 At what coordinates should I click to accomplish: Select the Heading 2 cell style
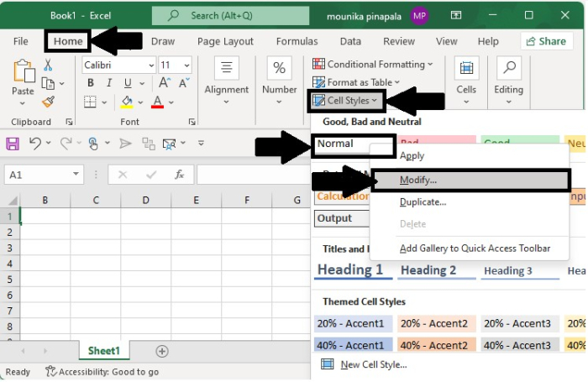[x=437, y=270]
